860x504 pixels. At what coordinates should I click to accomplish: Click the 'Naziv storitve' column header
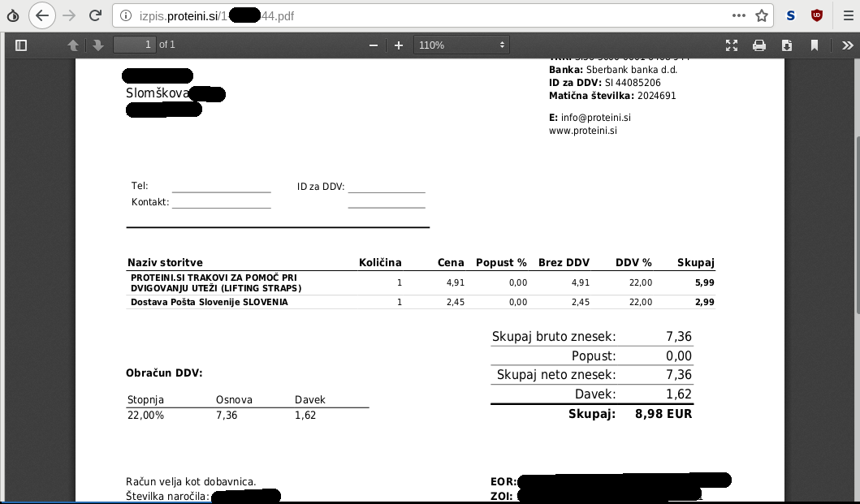click(165, 262)
